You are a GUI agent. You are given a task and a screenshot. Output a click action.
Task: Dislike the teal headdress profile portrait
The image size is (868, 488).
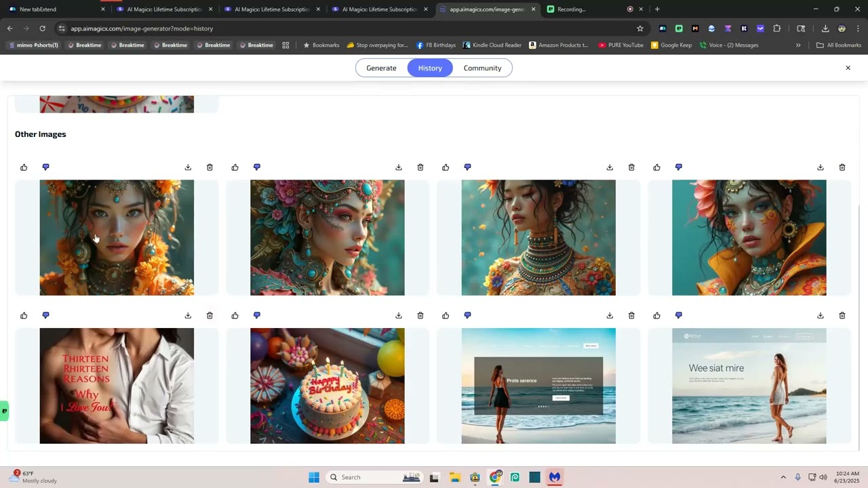tap(257, 167)
